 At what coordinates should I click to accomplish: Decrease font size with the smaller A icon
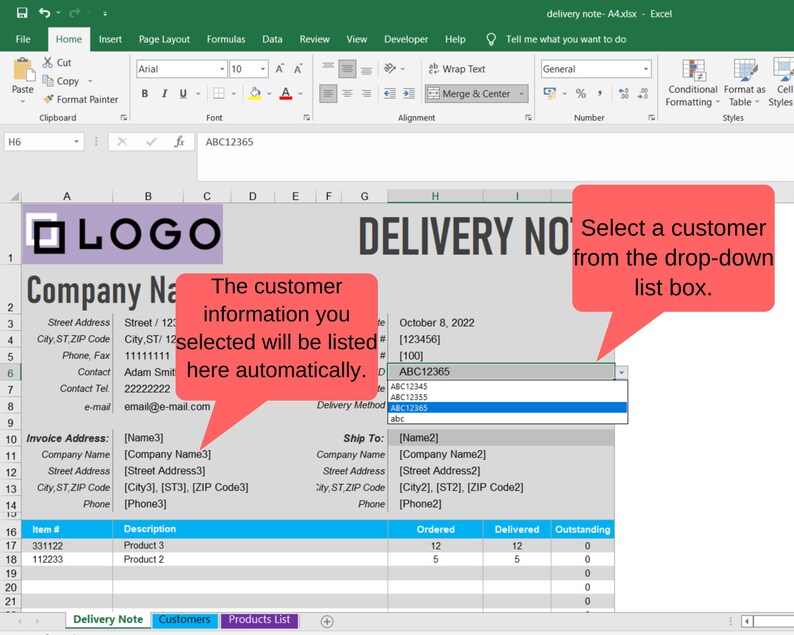(298, 69)
